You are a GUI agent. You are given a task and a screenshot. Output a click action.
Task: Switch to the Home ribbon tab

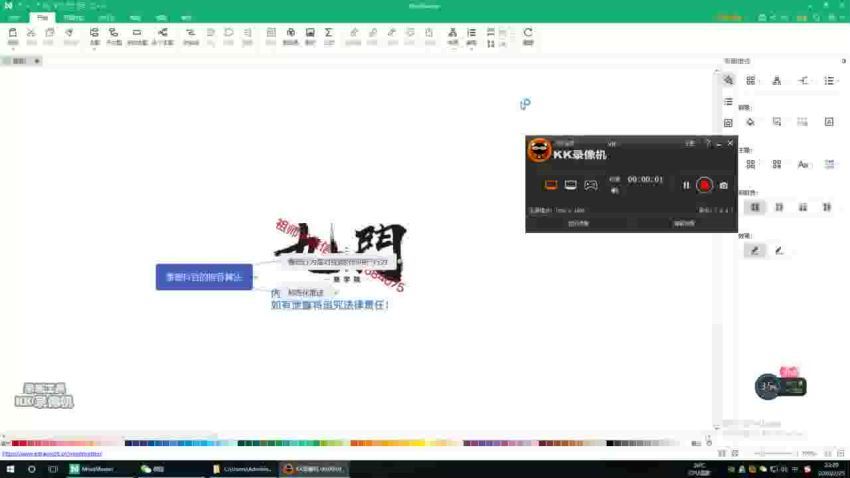click(x=42, y=18)
